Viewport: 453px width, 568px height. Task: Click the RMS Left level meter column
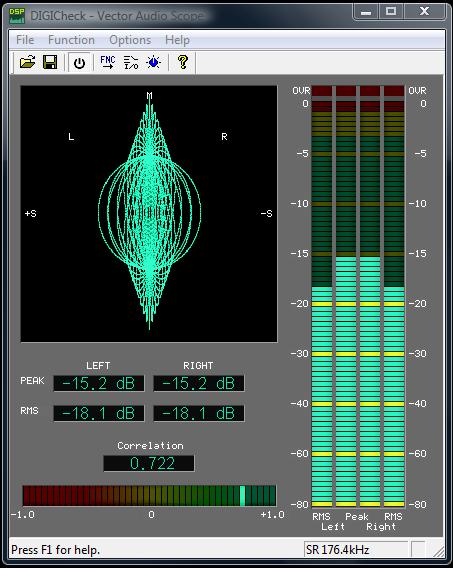(322, 296)
